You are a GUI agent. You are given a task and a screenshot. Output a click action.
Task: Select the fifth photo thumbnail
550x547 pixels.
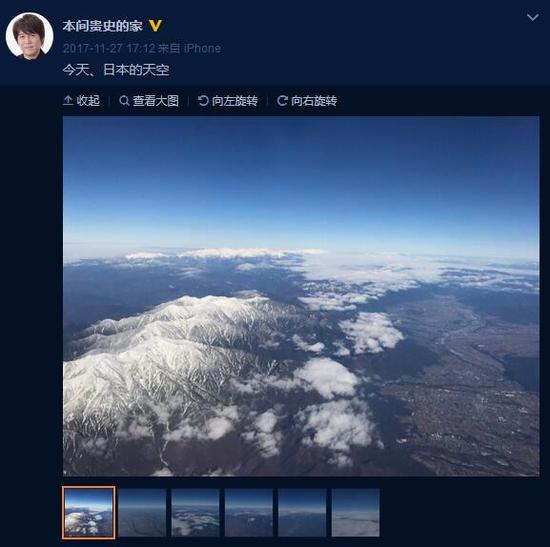click(302, 513)
